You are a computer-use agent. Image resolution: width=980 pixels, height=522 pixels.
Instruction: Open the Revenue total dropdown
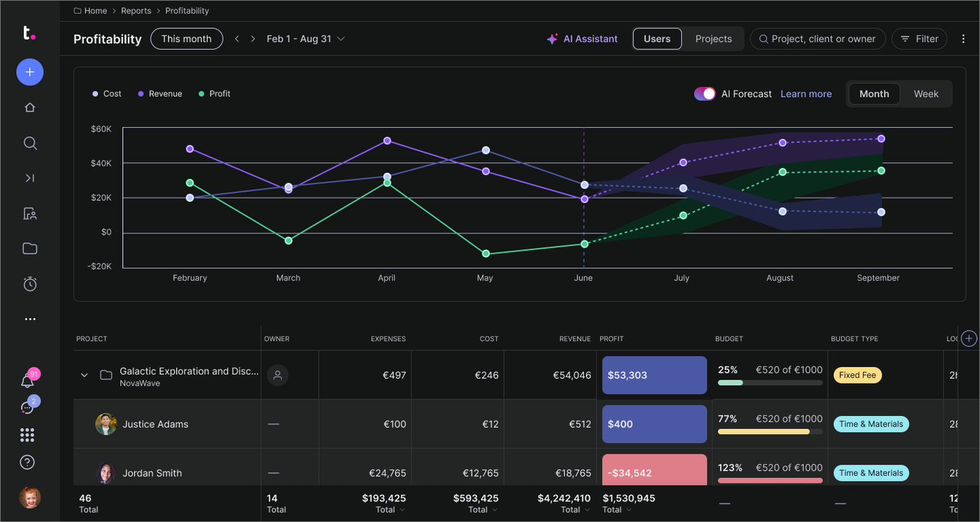pos(575,510)
